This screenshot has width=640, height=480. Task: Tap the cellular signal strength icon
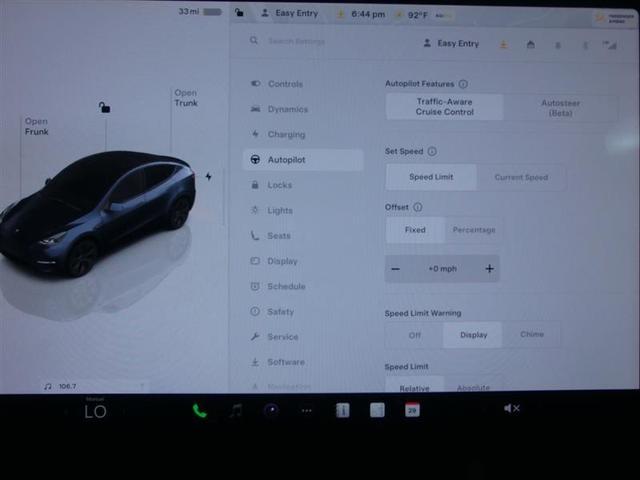coord(609,45)
